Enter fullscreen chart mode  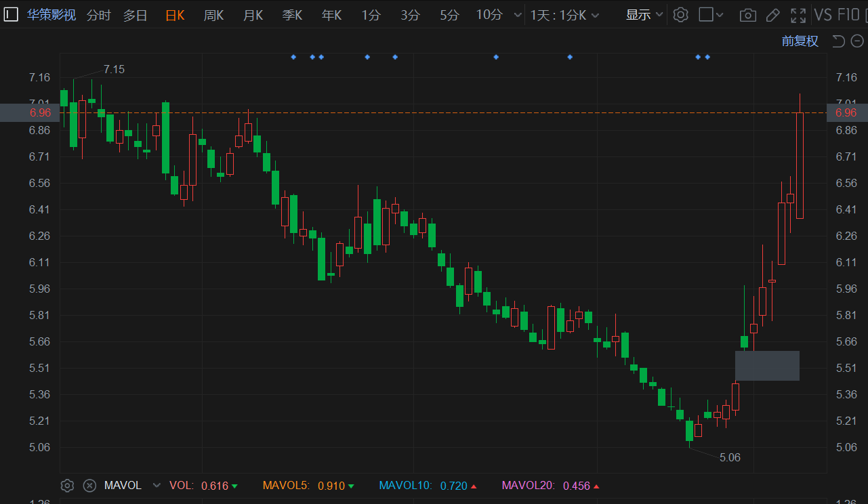tap(798, 15)
